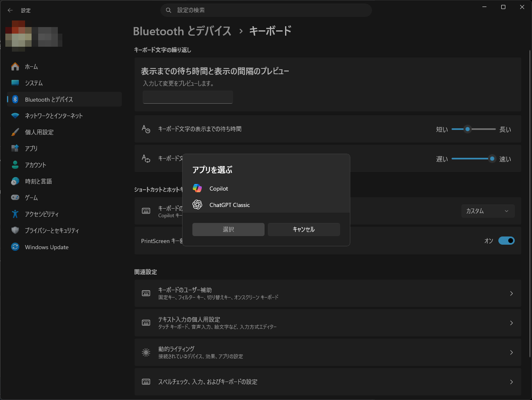This screenshot has height=400, width=532.
Task: Choose ChatGPT Classic in the app list
Action: (266, 205)
